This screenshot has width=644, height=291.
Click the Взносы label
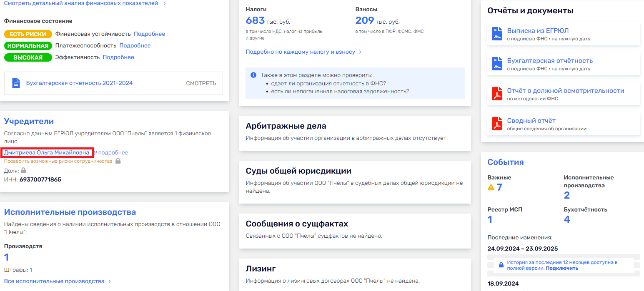click(366, 9)
